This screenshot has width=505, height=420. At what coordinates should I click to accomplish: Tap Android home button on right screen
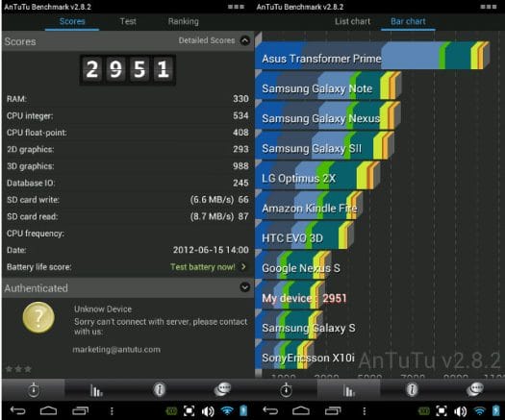tap(301, 410)
